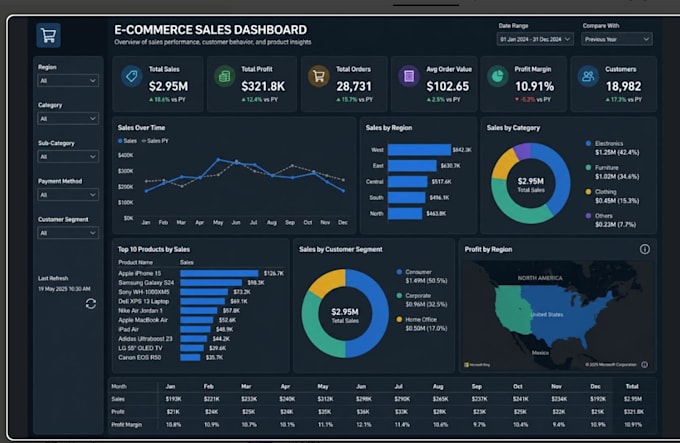
Task: Click the refresh icon under Last Refresh
Action: click(x=91, y=304)
